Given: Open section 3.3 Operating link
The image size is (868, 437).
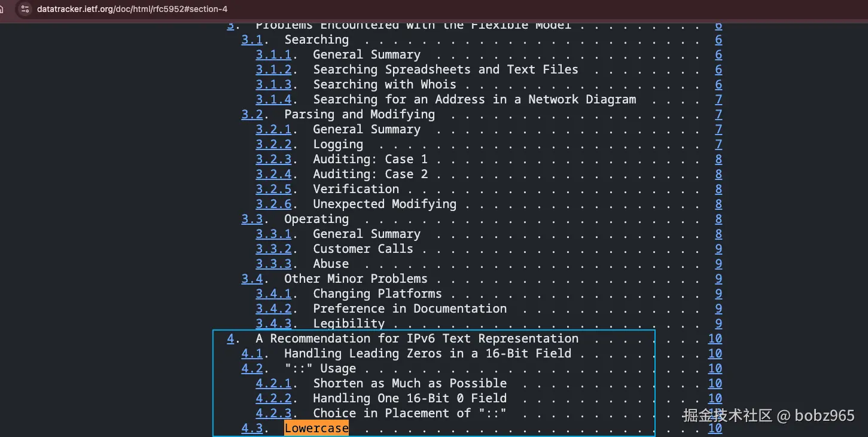Looking at the screenshot, I should point(252,219).
